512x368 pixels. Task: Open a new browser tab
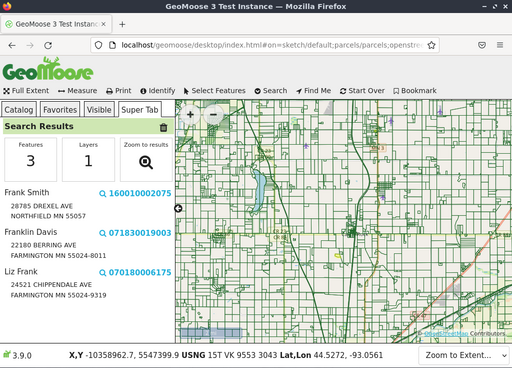(122, 24)
